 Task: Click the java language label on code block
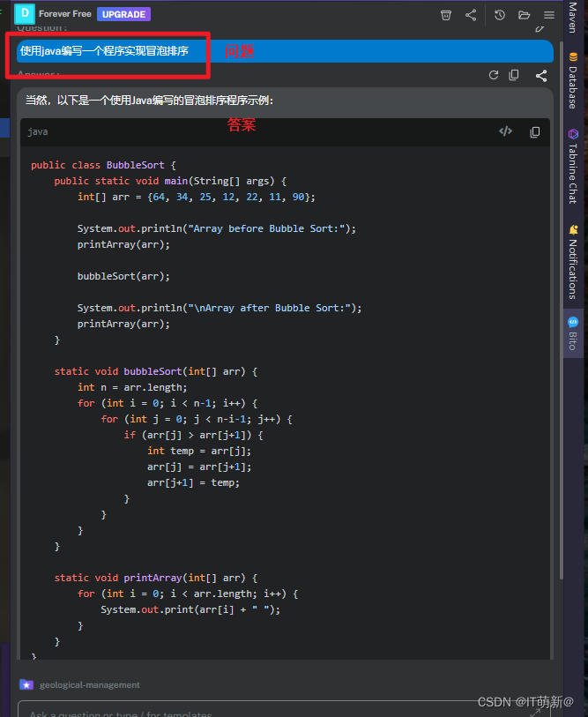point(38,131)
